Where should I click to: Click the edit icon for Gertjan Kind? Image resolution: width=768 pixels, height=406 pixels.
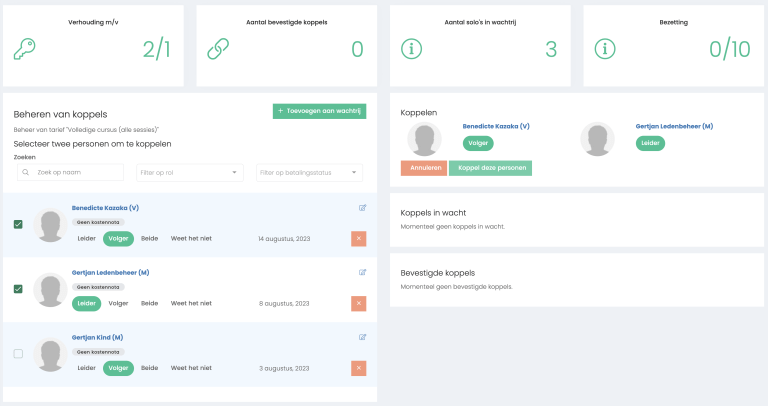[x=362, y=337]
